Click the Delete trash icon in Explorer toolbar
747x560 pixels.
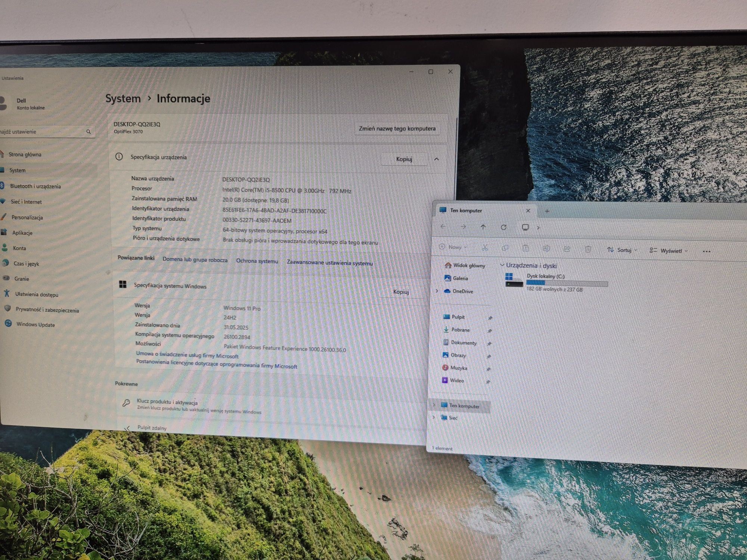588,249
